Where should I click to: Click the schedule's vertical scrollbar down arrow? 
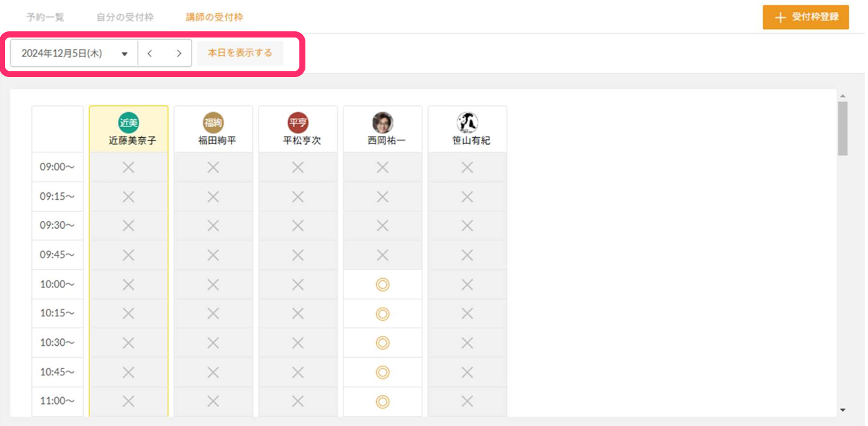[x=842, y=410]
